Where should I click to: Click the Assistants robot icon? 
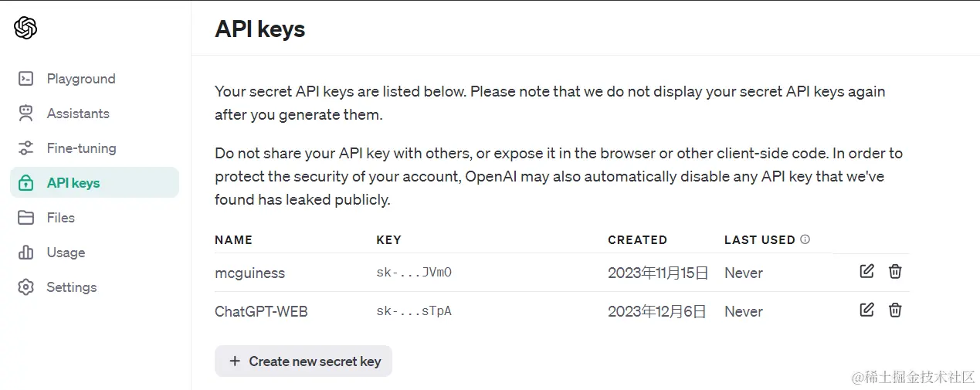coord(25,114)
